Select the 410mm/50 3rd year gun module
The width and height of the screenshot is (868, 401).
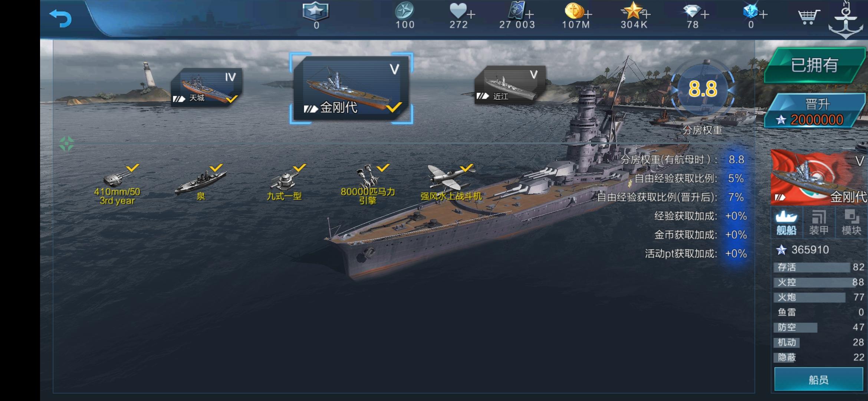click(x=117, y=185)
